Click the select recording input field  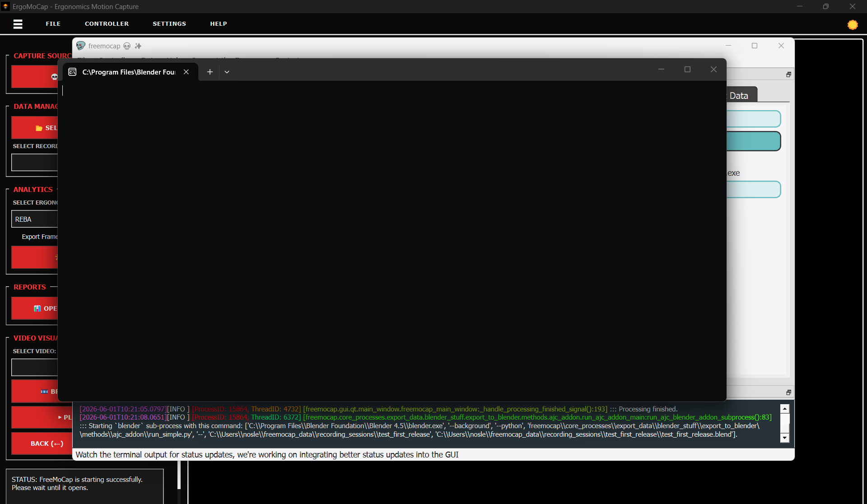point(35,162)
